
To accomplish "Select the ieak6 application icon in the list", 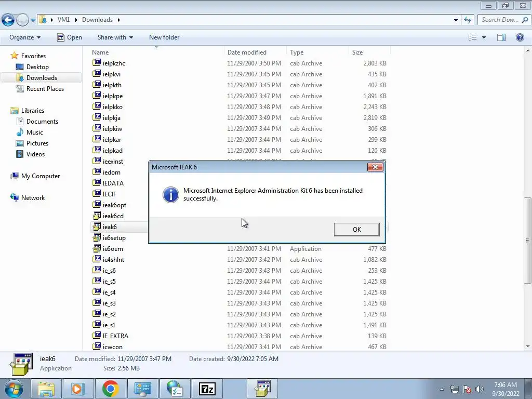I will tap(97, 227).
